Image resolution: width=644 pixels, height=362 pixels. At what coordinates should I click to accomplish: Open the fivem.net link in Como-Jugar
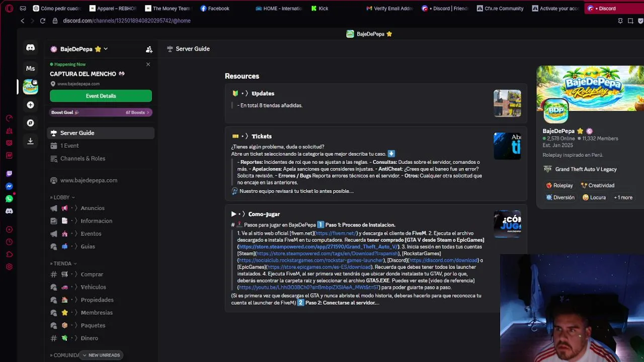(336, 233)
